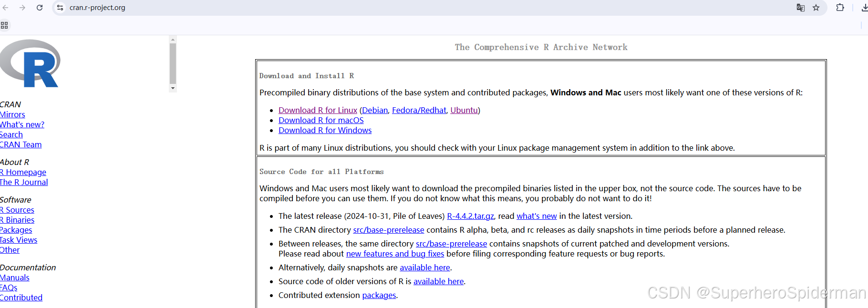Open the What's new? sidebar link
The image size is (868, 308).
(22, 124)
